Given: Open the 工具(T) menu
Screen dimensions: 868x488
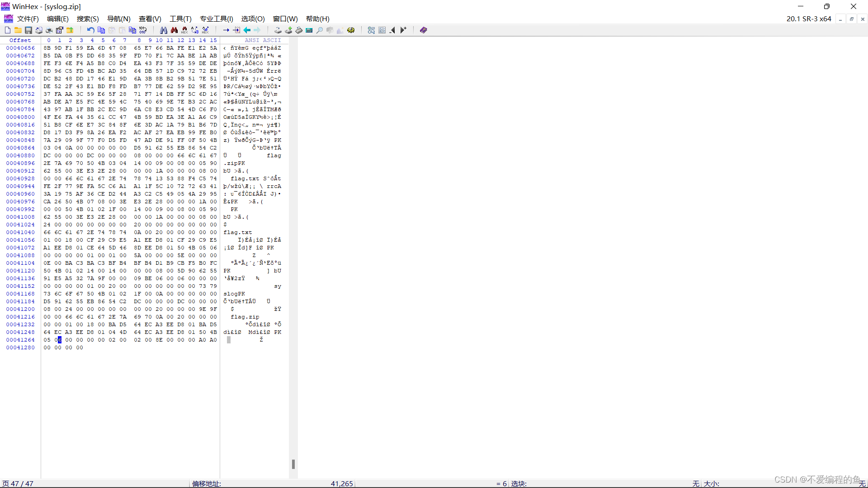Looking at the screenshot, I should (180, 19).
